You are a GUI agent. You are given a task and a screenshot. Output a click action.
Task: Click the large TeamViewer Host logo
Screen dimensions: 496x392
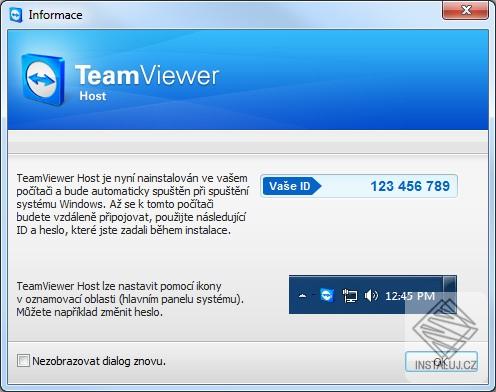point(43,79)
